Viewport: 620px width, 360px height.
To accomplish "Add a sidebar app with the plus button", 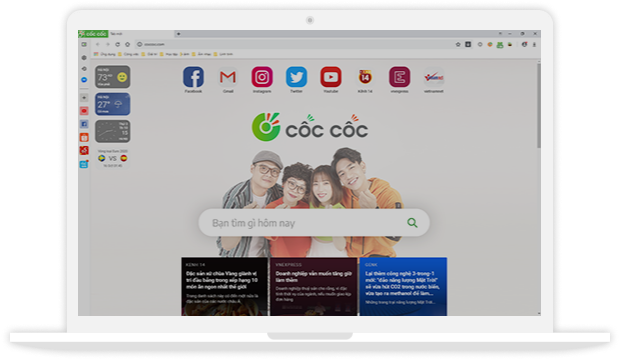I will point(84,97).
